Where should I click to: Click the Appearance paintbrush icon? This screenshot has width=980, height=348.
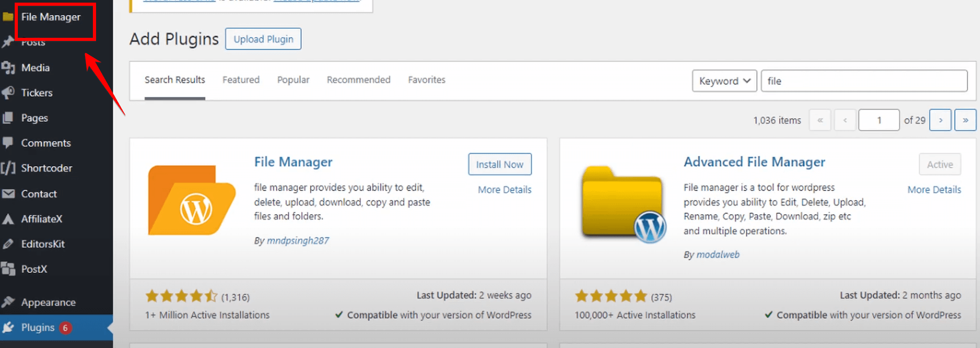8,302
